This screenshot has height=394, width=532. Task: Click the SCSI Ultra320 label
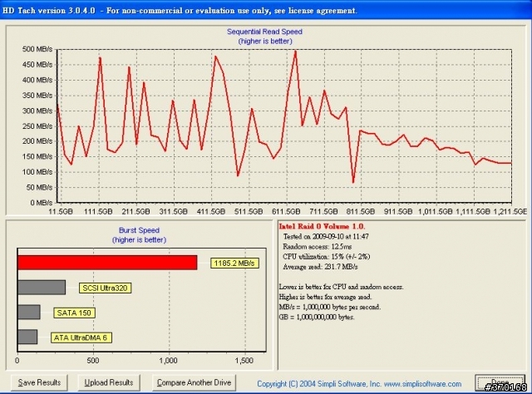click(x=105, y=288)
